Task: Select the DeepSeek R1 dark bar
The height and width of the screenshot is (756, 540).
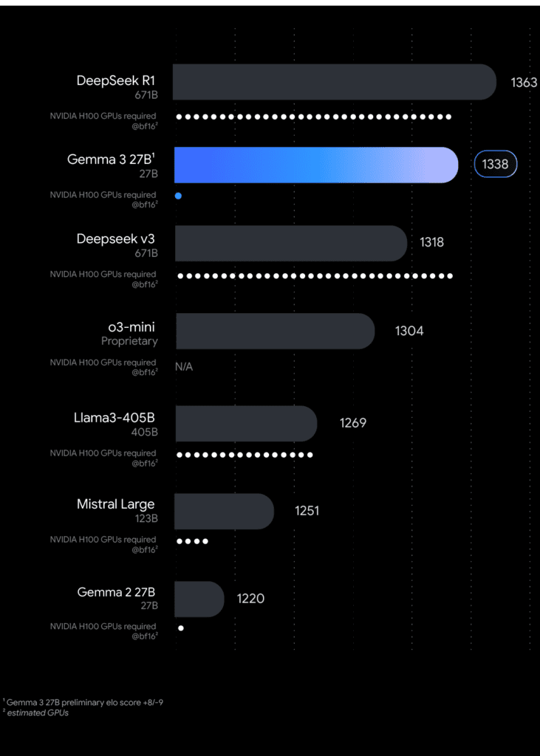Action: coord(334,82)
